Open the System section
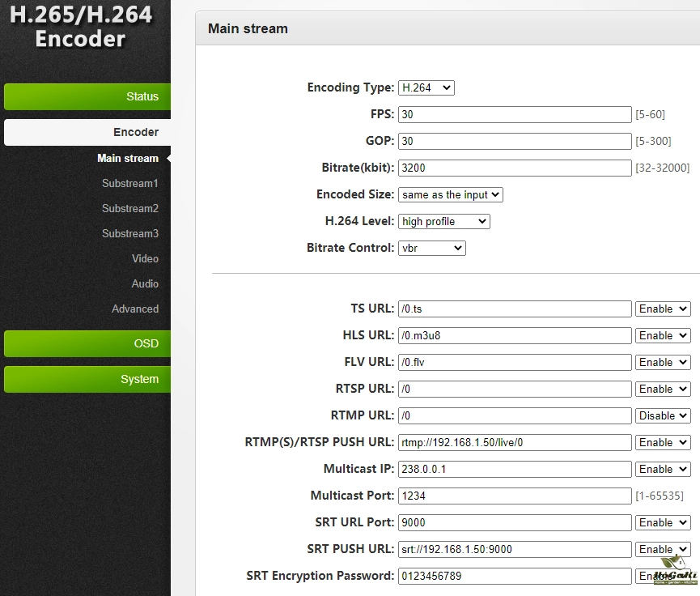The width and height of the screenshot is (700, 596). click(x=87, y=379)
